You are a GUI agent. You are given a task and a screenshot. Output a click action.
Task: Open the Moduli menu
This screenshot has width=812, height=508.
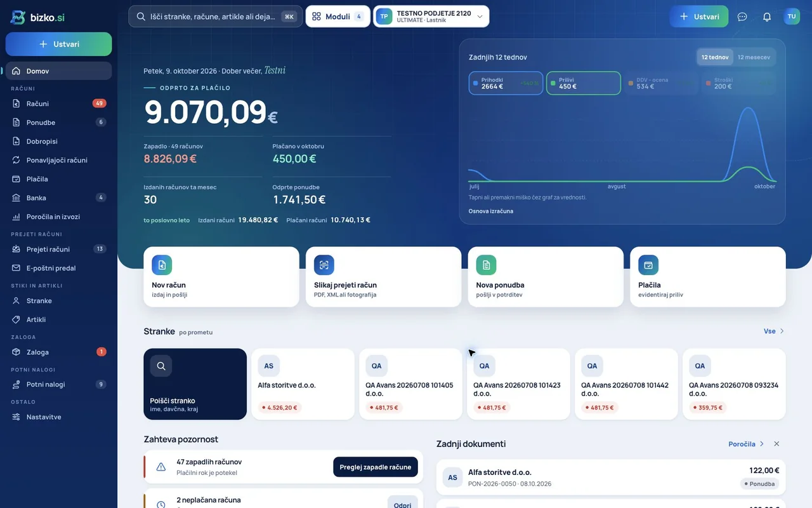[337, 17]
